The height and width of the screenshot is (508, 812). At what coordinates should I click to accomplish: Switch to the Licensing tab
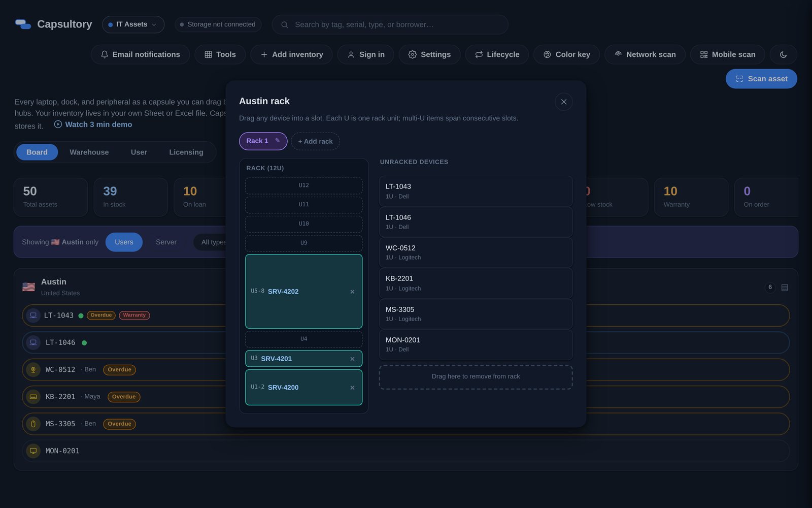[186, 152]
